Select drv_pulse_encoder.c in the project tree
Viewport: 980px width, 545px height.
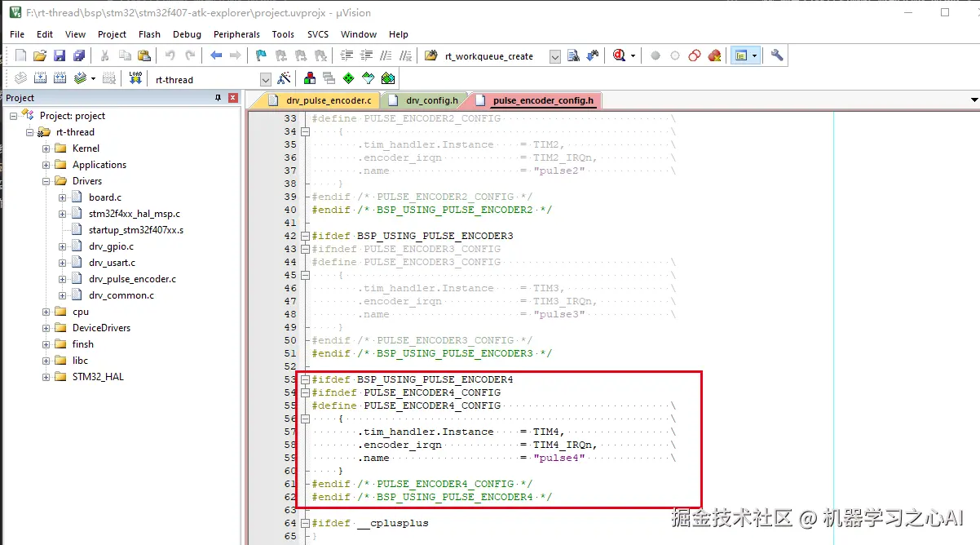[132, 279]
